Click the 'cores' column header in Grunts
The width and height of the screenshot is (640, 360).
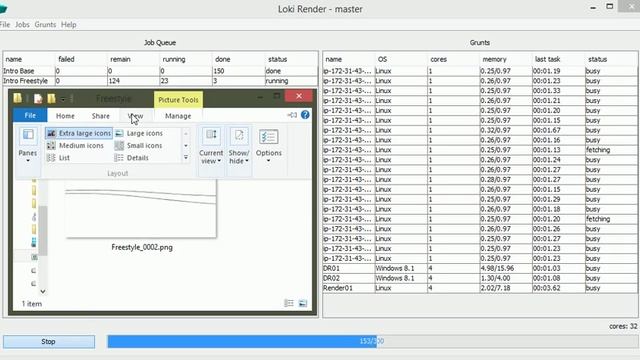pos(438,59)
